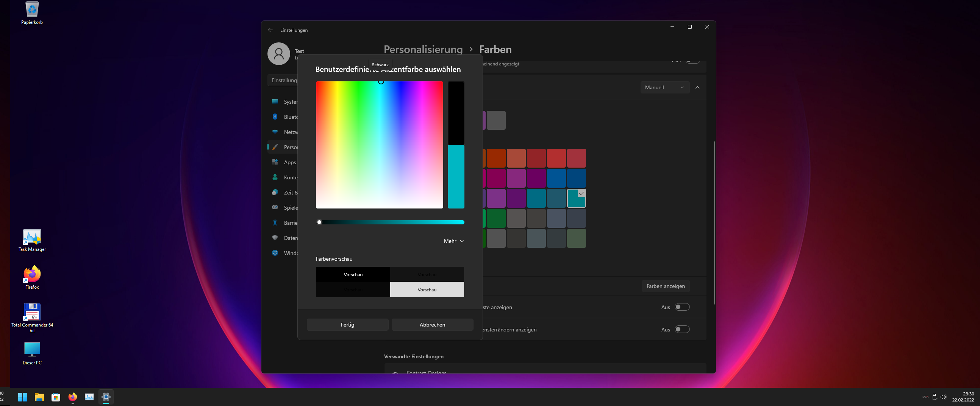The width and height of the screenshot is (980, 406).
Task: Click the white Vorschau preview tile
Action: (427, 290)
